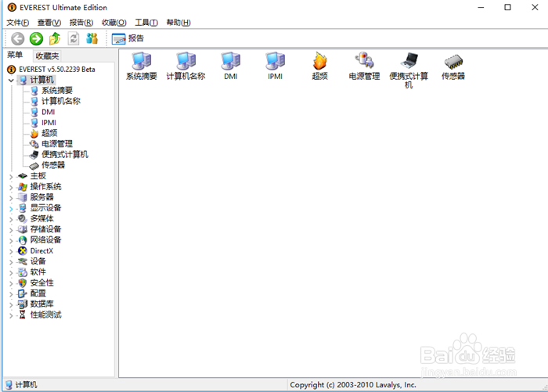Expand the DirectX tree node

[11, 251]
